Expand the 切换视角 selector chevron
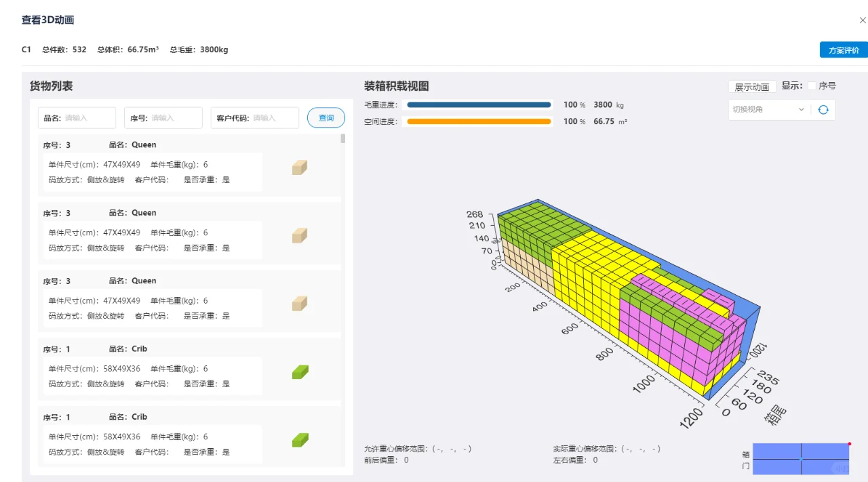The image size is (868, 482). pos(802,109)
